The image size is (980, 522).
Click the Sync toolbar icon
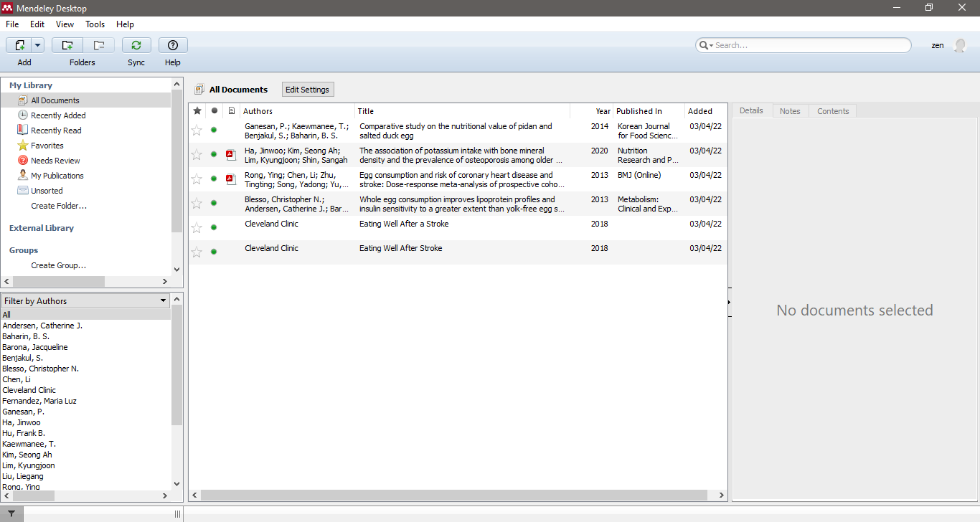[x=136, y=45]
